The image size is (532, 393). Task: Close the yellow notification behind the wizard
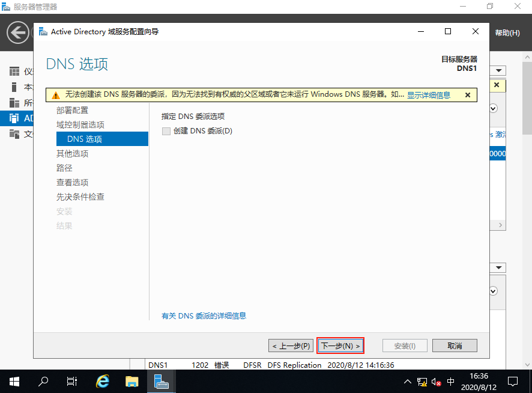(497, 85)
